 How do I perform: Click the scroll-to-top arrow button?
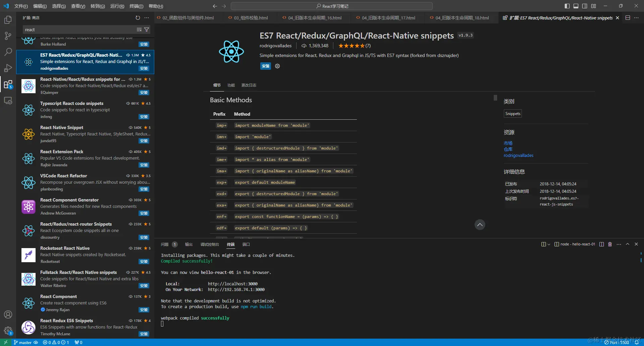480,225
